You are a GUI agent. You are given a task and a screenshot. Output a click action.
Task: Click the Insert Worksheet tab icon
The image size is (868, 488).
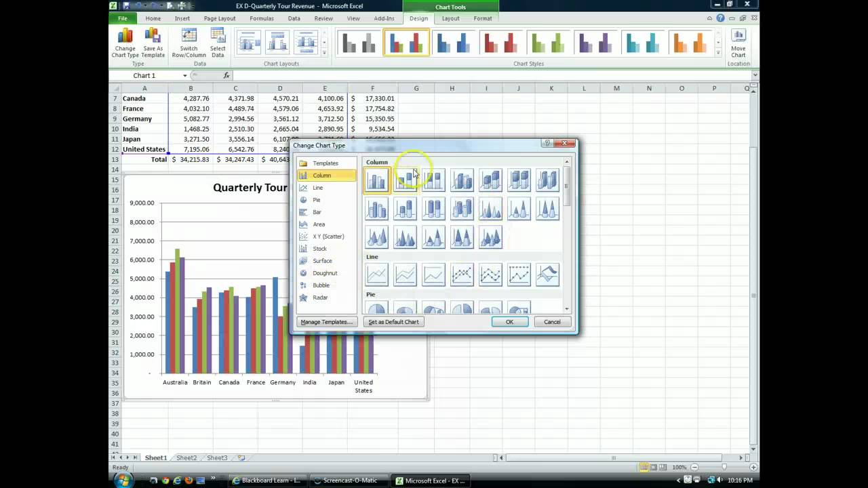[x=241, y=457]
